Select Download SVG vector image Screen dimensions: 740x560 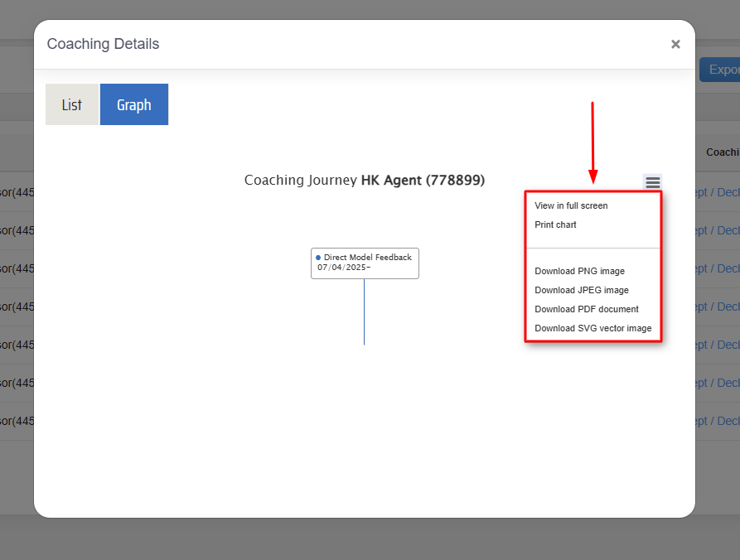coord(592,328)
